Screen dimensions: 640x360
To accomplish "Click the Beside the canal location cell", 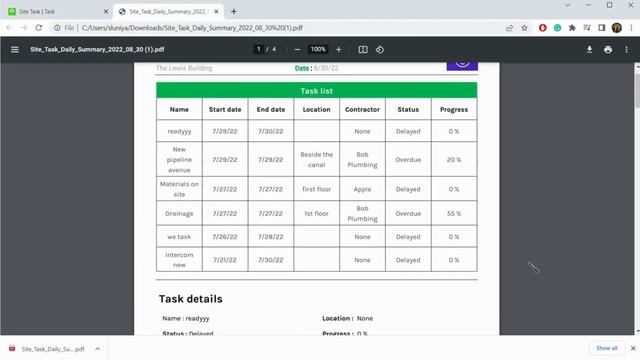I will click(x=316, y=160).
